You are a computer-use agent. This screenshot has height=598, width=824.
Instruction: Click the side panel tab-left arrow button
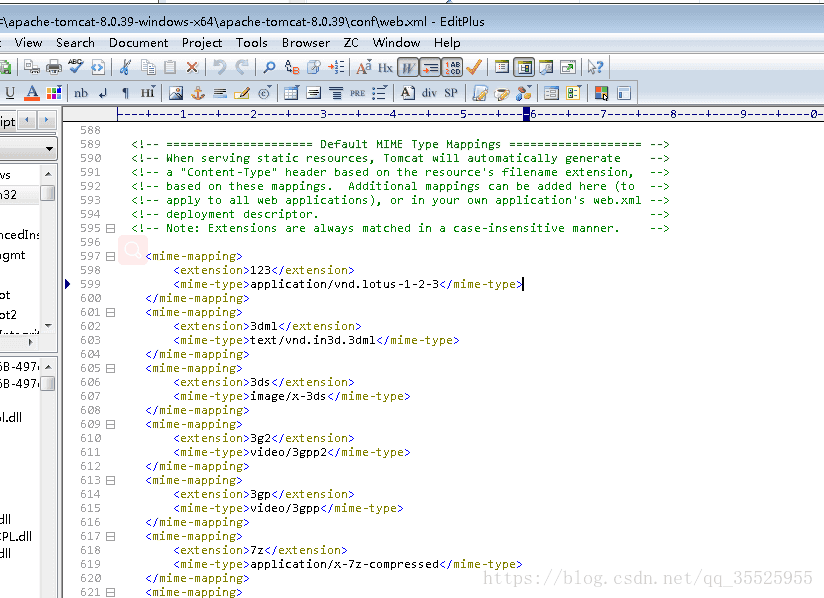pos(27,120)
